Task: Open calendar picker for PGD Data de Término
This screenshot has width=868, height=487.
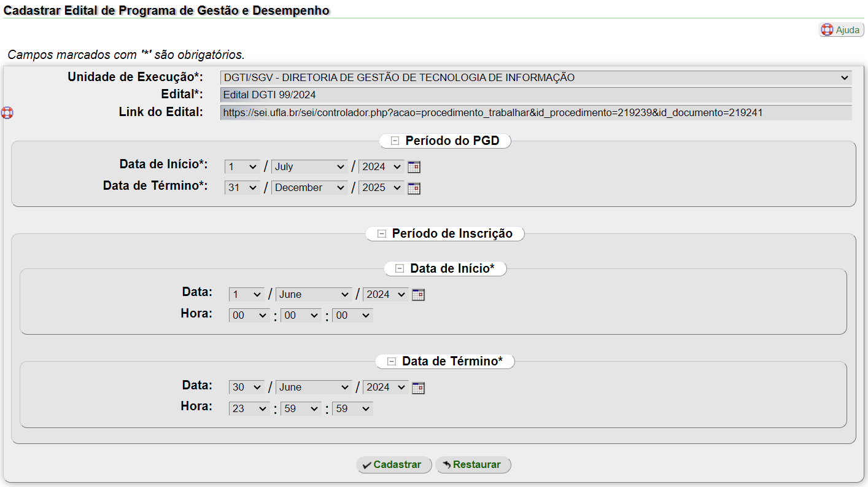Action: coord(414,188)
